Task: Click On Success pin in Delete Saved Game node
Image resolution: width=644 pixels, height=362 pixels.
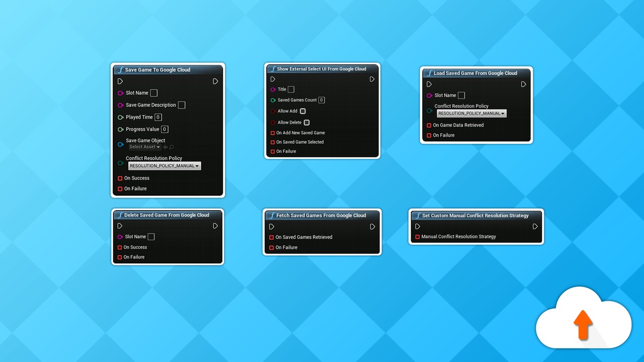Action: point(120,247)
